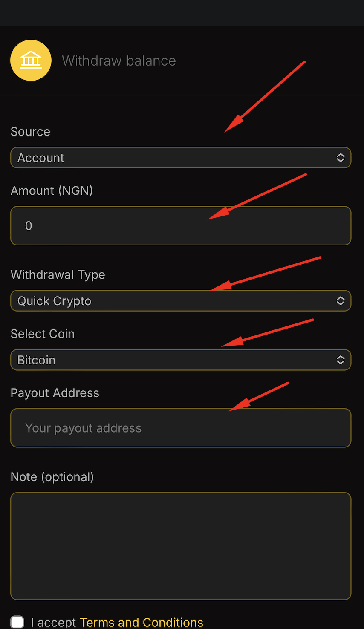
Task: Click the Note (optional) label
Action: tap(52, 477)
